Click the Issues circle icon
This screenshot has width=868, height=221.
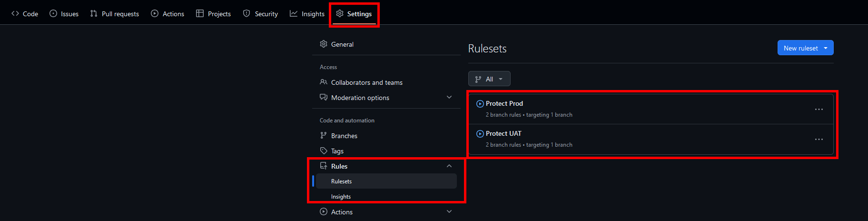[x=53, y=13]
